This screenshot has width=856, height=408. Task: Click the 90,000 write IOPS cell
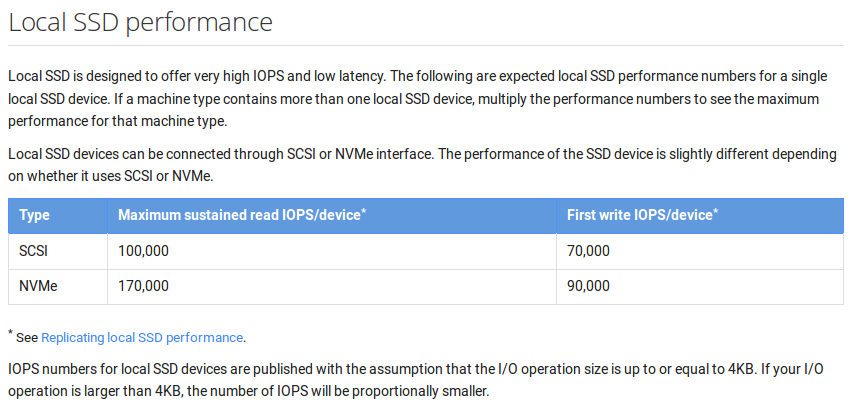(588, 286)
